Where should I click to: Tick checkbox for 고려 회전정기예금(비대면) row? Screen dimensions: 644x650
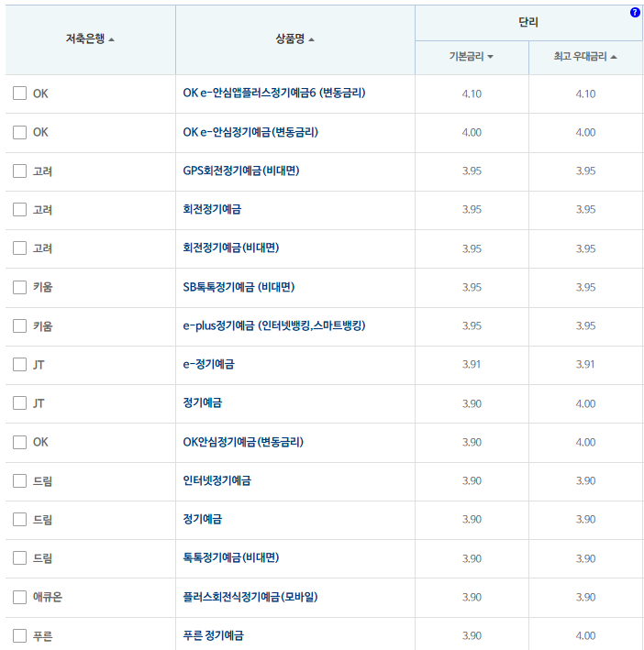[19, 248]
